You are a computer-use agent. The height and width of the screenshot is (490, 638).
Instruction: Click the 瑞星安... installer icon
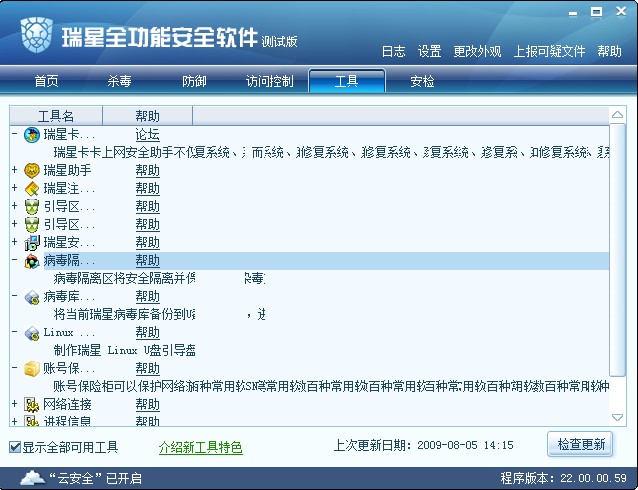tap(32, 243)
